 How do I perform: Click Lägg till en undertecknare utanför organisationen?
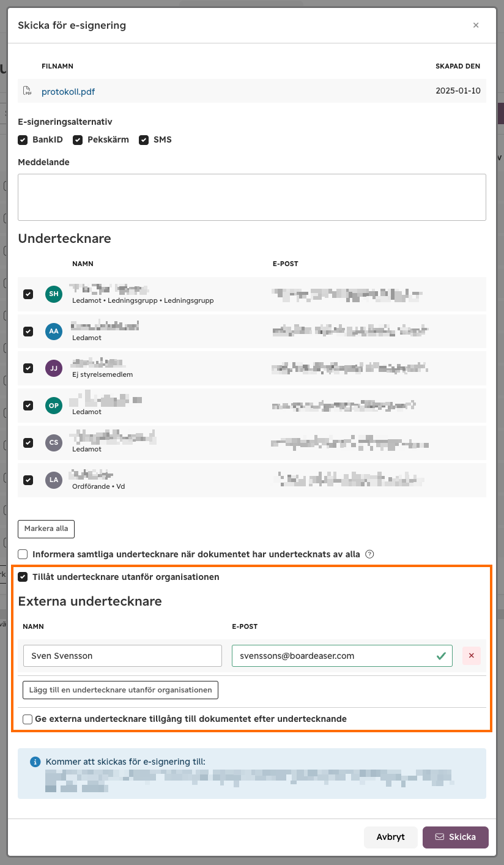(120, 689)
